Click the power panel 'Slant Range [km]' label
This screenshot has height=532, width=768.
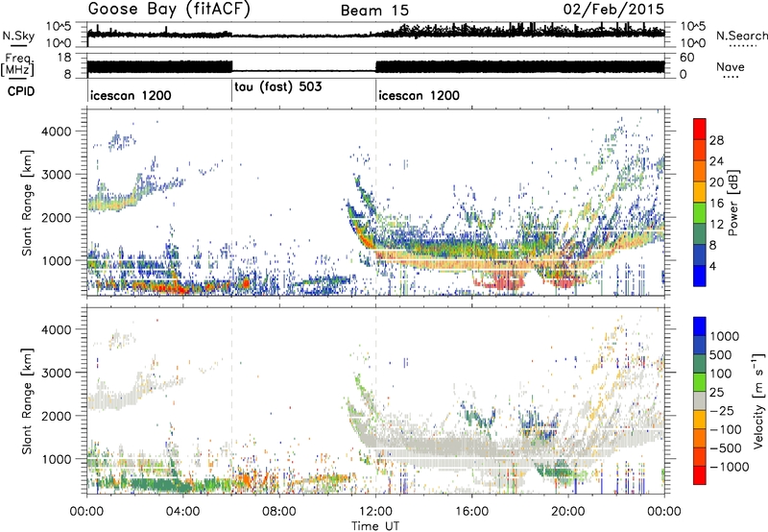pyautogui.click(x=28, y=203)
